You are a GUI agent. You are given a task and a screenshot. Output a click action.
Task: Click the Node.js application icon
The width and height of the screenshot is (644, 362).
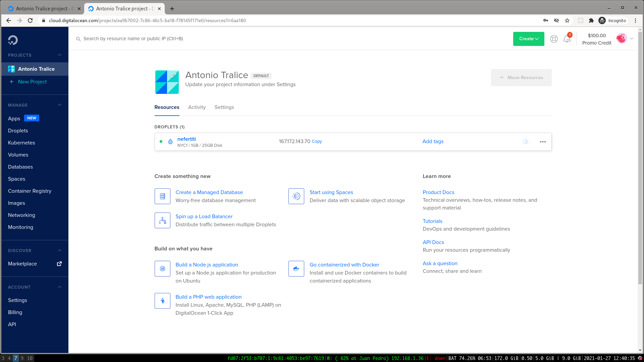(162, 268)
